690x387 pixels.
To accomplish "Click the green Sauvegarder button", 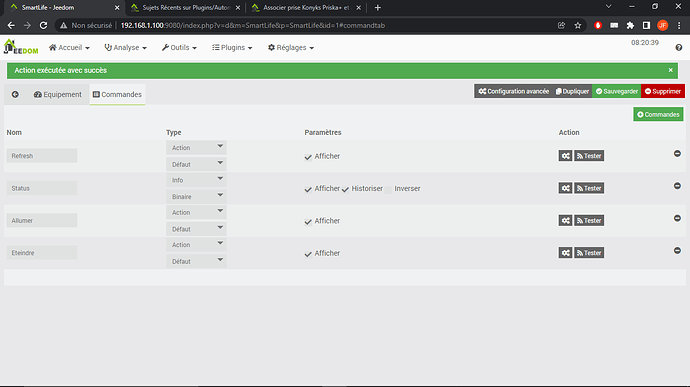I will tap(617, 91).
